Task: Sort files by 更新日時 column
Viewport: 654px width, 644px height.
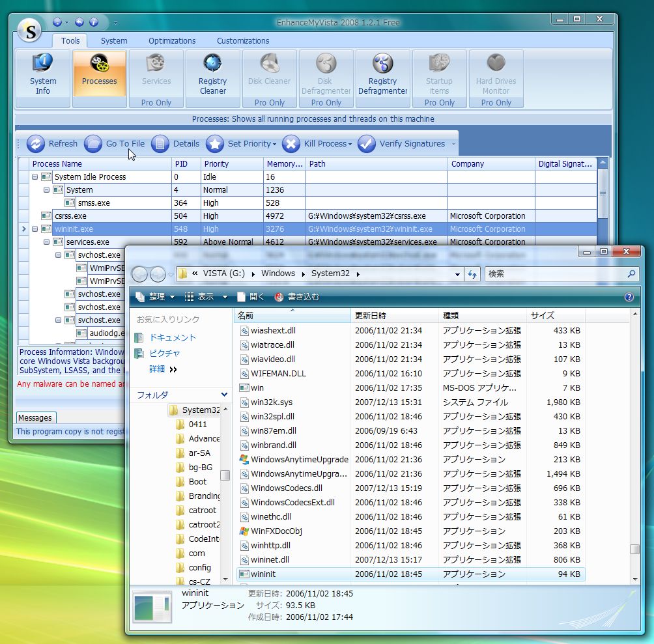Action: tap(395, 316)
